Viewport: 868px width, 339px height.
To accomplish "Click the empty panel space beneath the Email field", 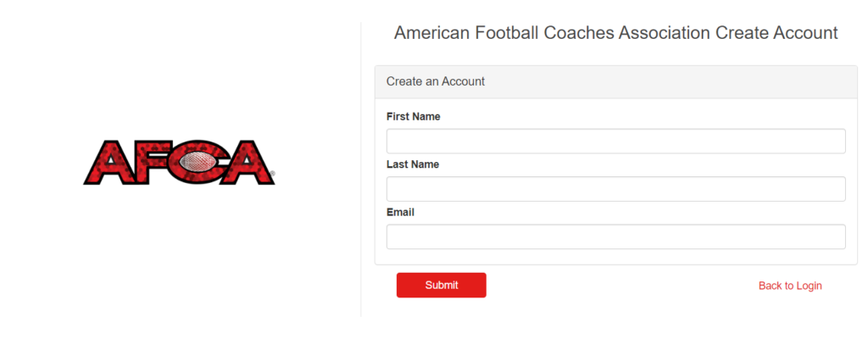I will point(615,257).
